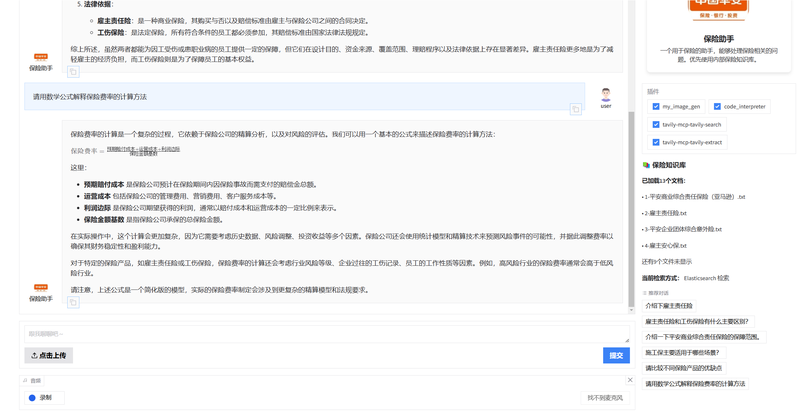Click the 预期赔付成本 bullet item
This screenshot has height=414, width=800.
point(200,184)
